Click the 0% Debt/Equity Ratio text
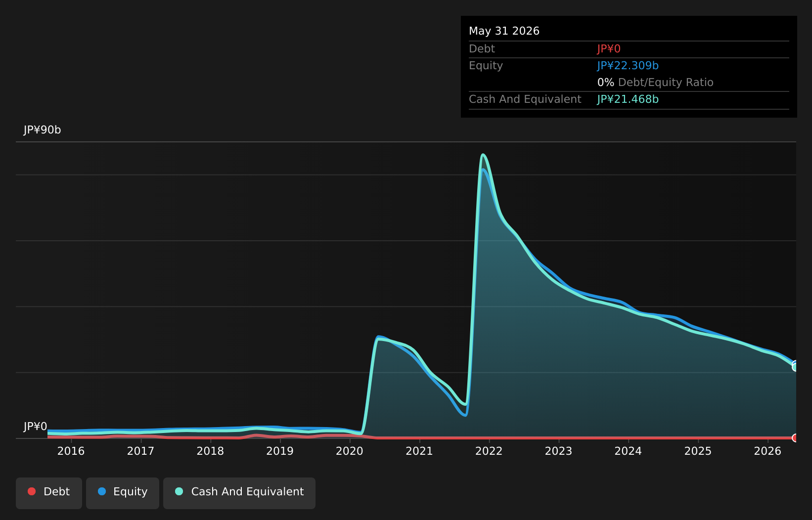 click(x=655, y=83)
